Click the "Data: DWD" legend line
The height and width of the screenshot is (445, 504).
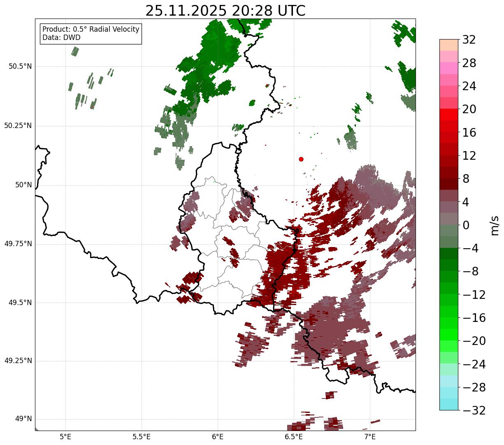[62, 37]
